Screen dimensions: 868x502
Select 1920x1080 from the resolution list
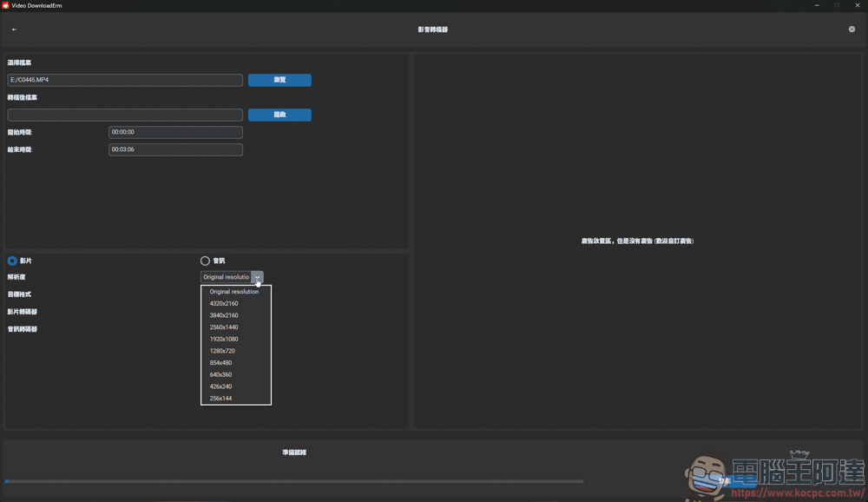(224, 339)
